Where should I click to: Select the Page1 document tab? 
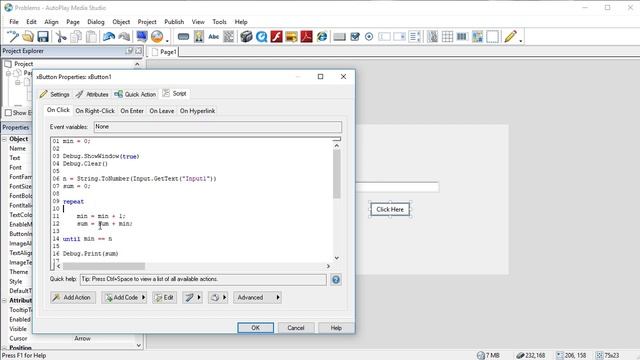164,52
